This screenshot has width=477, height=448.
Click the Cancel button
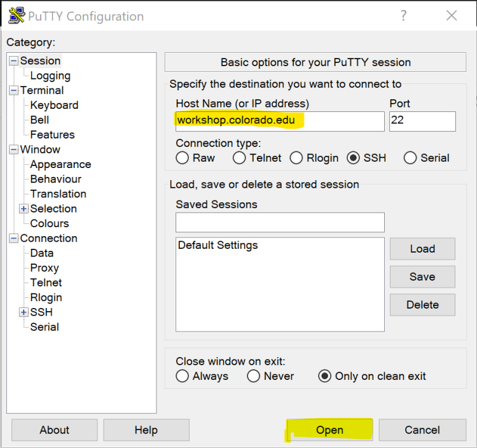click(422, 430)
